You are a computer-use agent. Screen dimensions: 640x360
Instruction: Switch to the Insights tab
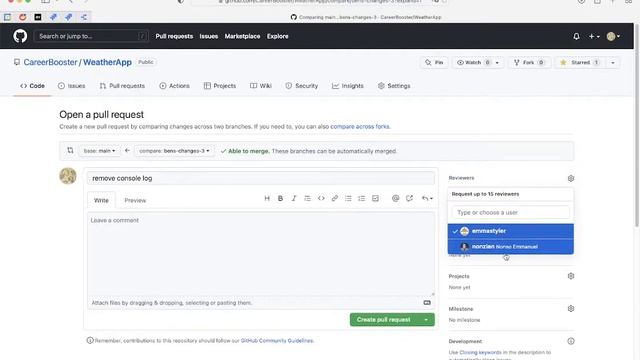coord(348,86)
